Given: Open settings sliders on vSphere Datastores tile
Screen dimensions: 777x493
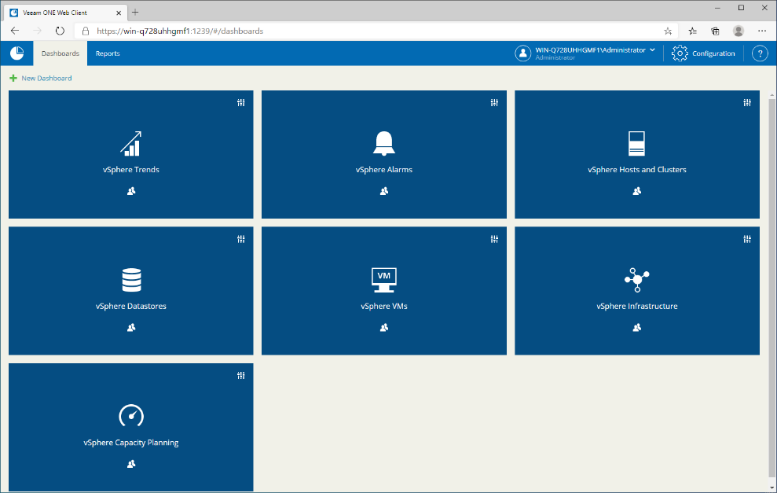Looking at the screenshot, I should click(241, 239).
